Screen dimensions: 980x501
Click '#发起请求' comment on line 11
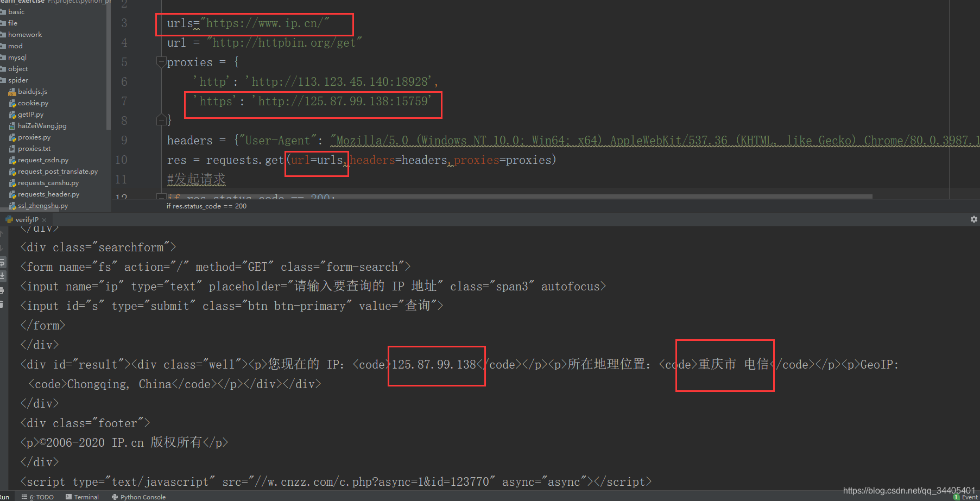click(196, 179)
